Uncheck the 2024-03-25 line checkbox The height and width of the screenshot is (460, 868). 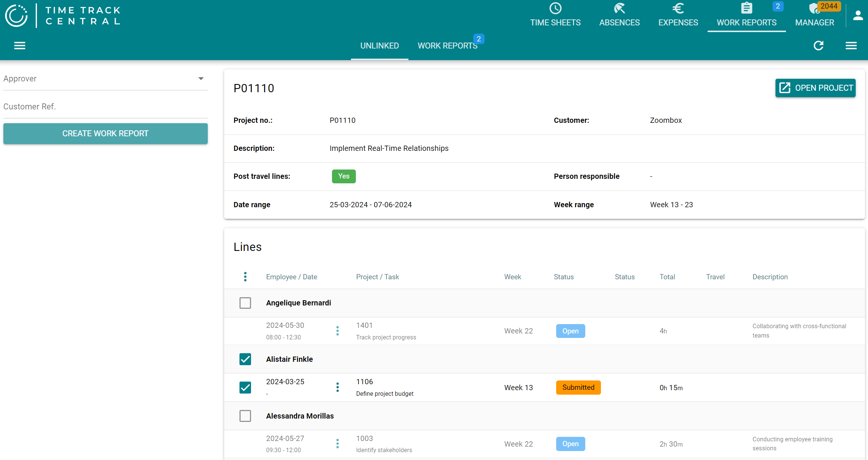[245, 387]
